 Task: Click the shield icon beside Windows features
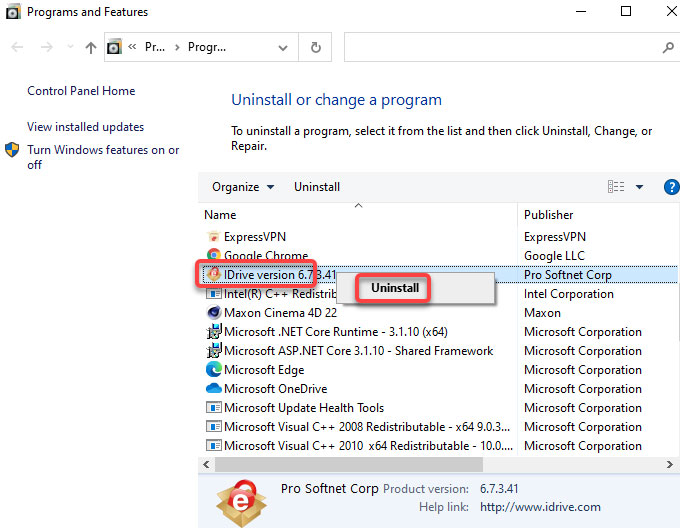click(x=12, y=150)
